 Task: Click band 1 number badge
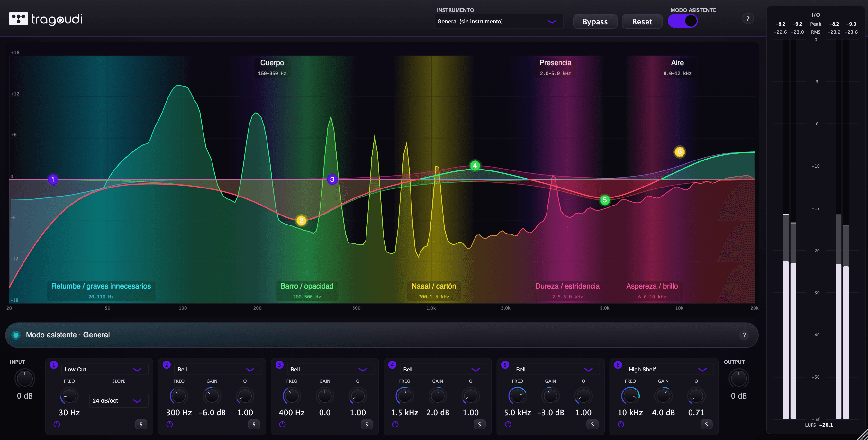pyautogui.click(x=54, y=365)
